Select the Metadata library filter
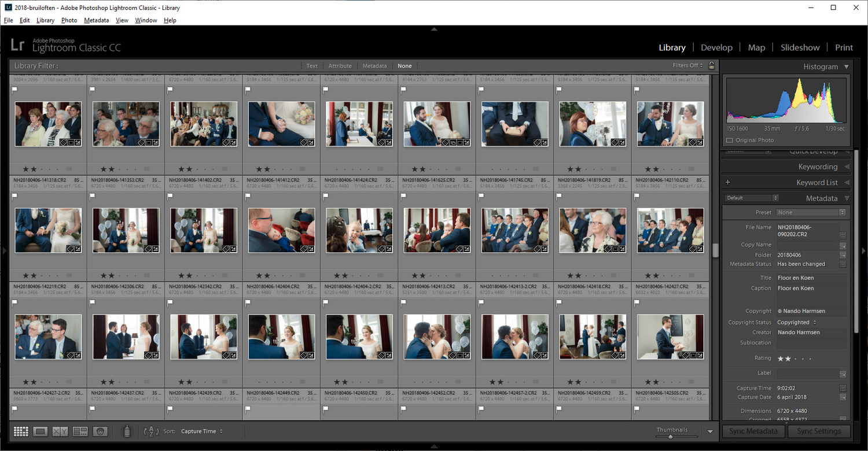The width and height of the screenshot is (868, 451). coord(374,66)
